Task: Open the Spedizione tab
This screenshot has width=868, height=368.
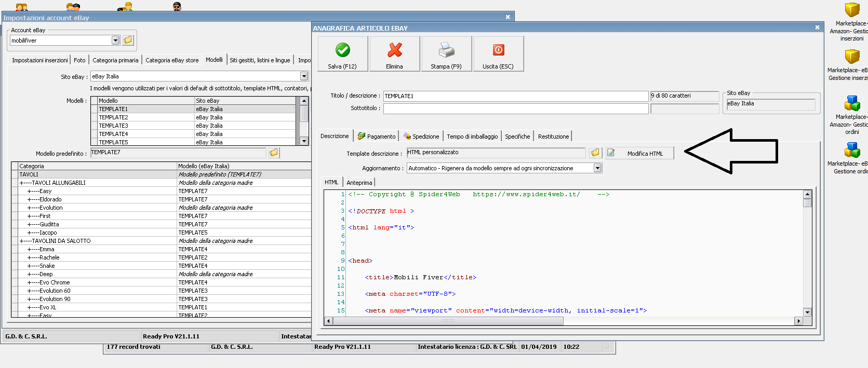Action: pyautogui.click(x=421, y=137)
